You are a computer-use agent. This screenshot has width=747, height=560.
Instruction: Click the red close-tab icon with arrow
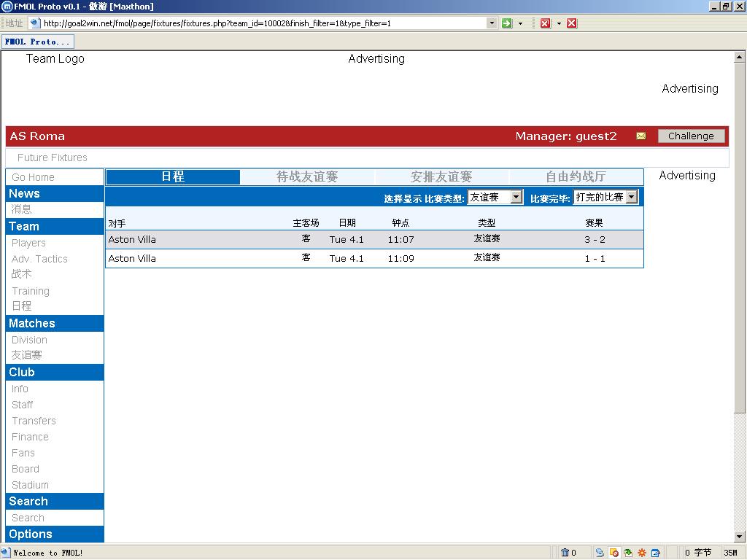(x=546, y=23)
